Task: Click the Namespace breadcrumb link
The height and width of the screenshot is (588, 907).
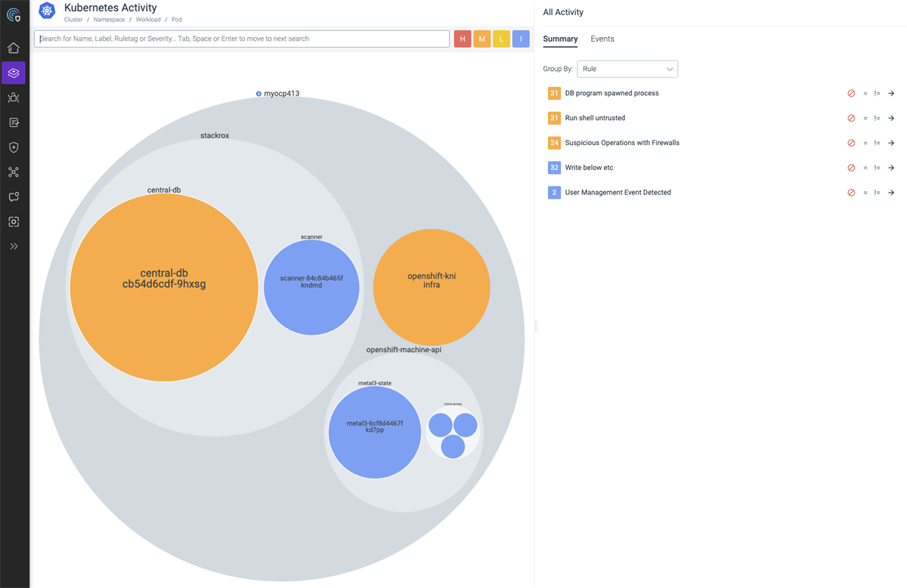Action: 109,19
